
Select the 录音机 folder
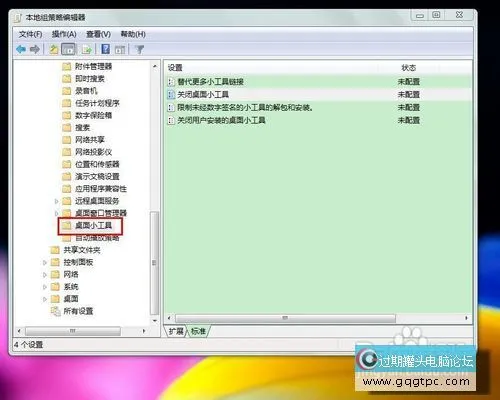point(80,91)
